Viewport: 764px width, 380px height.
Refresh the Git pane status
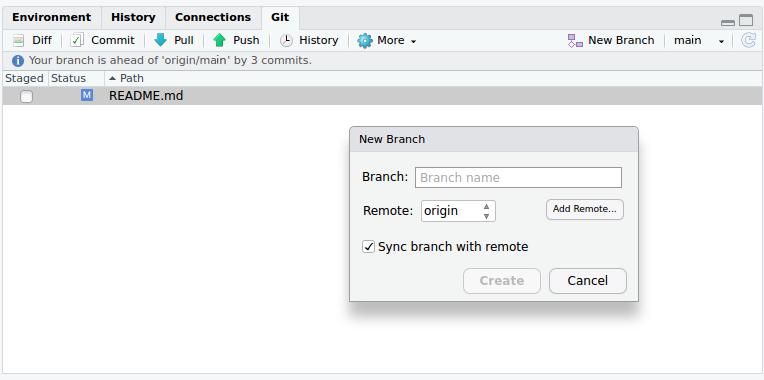pos(748,40)
